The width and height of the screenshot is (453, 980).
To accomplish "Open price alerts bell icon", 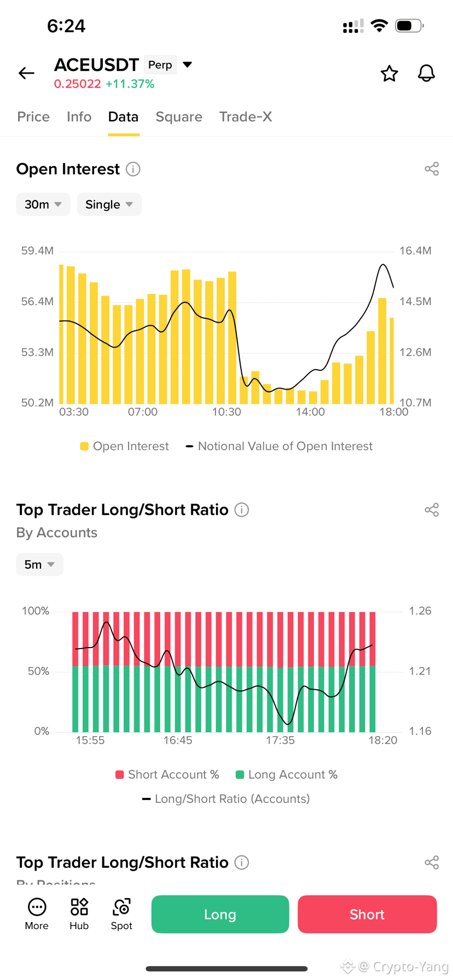I will (426, 73).
